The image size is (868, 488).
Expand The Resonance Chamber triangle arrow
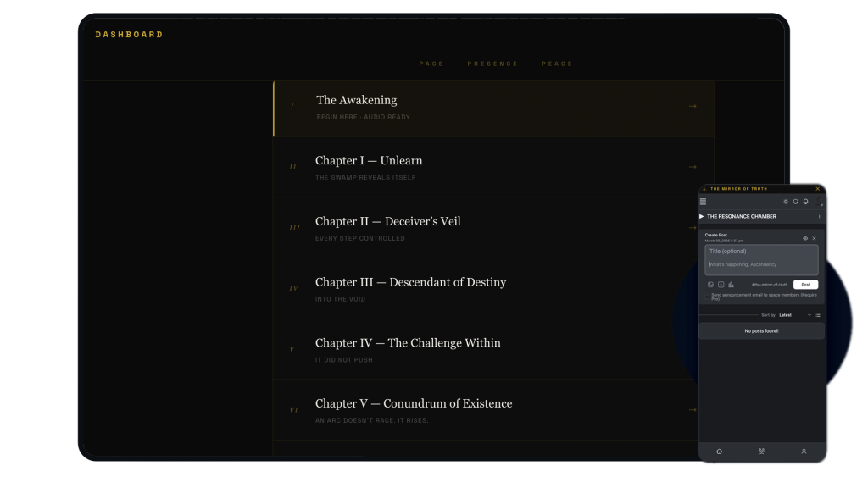[702, 217]
